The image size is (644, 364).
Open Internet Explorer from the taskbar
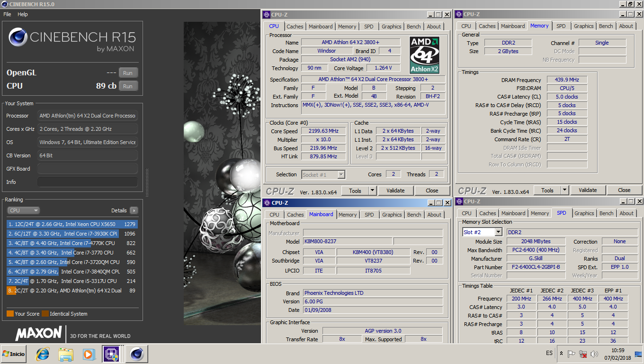click(x=43, y=354)
